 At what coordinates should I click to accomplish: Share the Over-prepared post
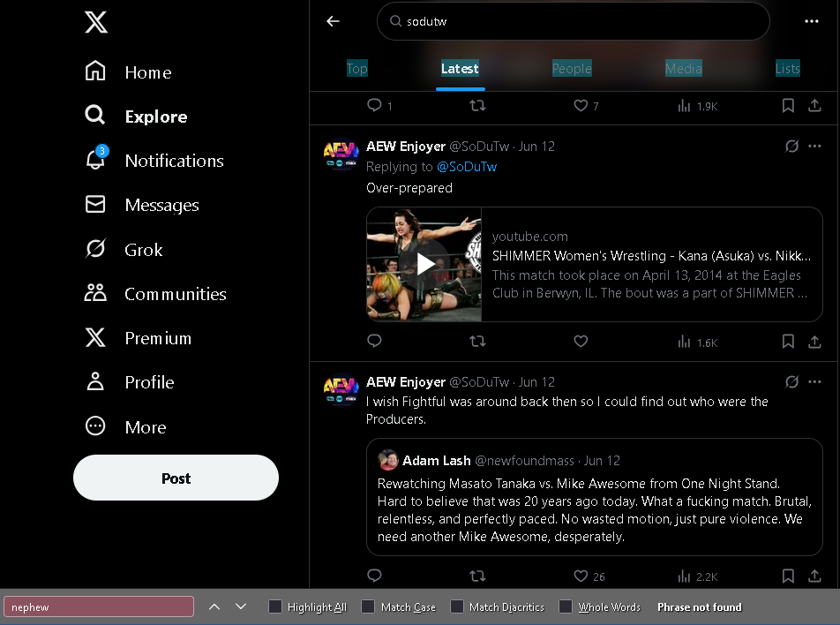[x=814, y=342]
